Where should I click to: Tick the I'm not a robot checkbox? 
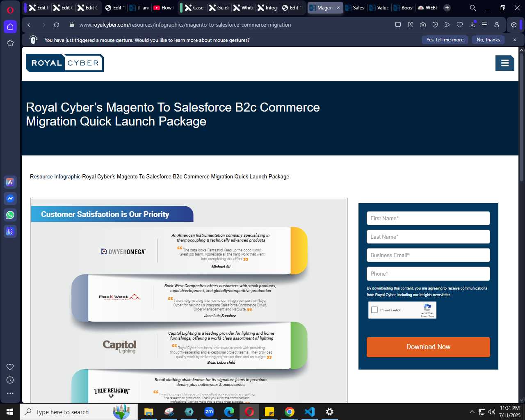point(374,310)
